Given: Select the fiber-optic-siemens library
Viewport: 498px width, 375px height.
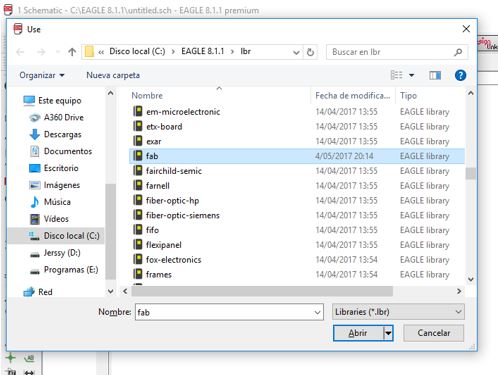Looking at the screenshot, I should (183, 215).
